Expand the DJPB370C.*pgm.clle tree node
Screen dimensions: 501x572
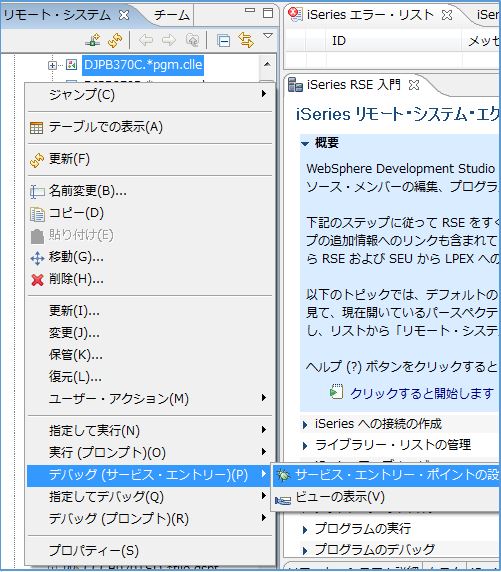52,65
